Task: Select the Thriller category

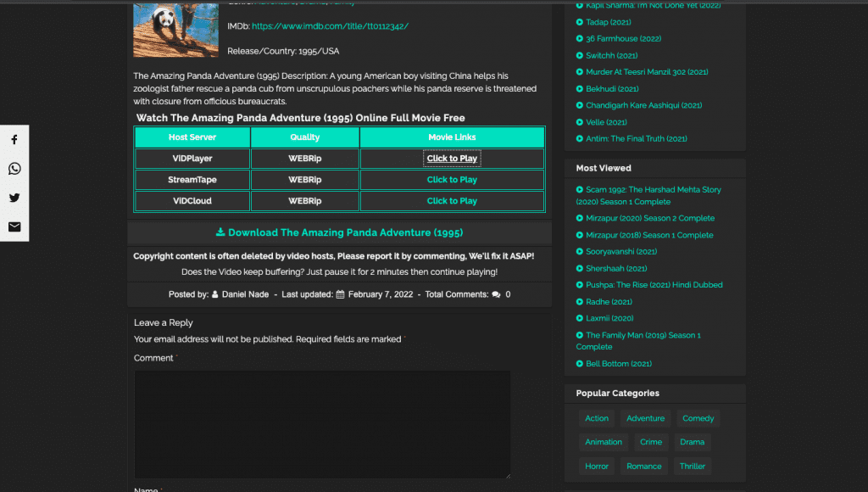Action: (x=693, y=466)
